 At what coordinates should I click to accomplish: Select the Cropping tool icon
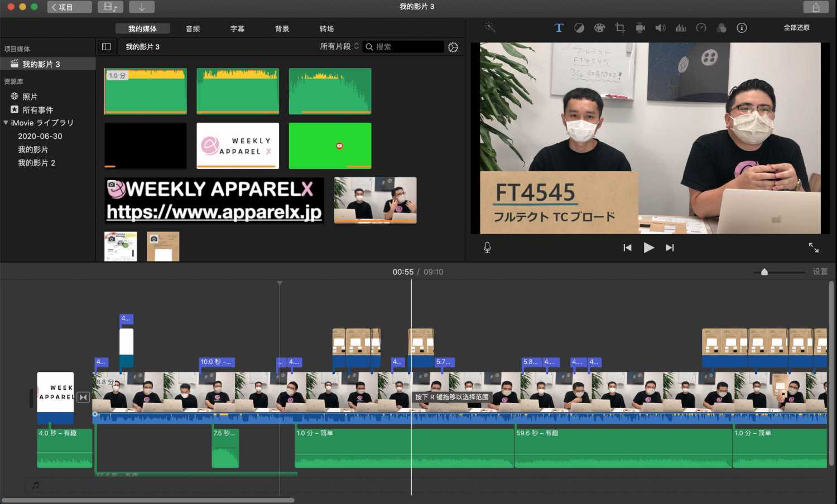click(x=620, y=28)
